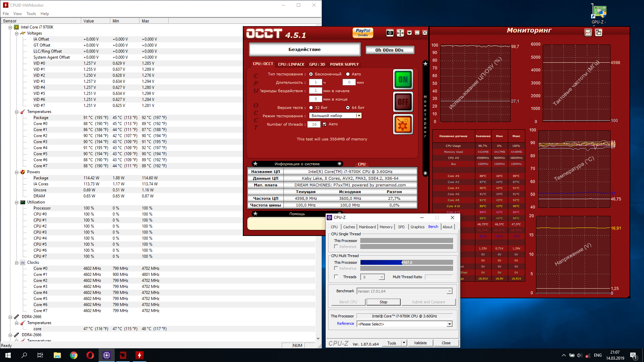Image resolution: width=644 pixels, height=362 pixels.
Task: Enable Reference checkbox under CPU Single Thread
Action: click(336, 246)
